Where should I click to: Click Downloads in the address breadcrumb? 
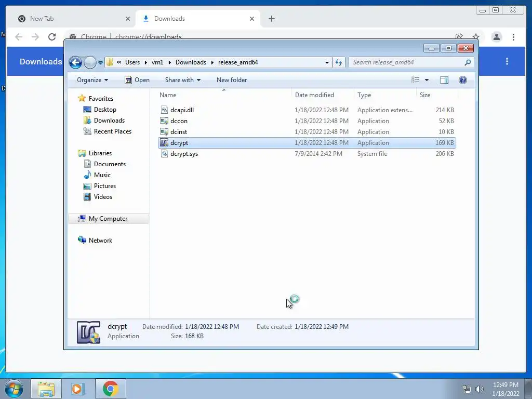coord(191,62)
